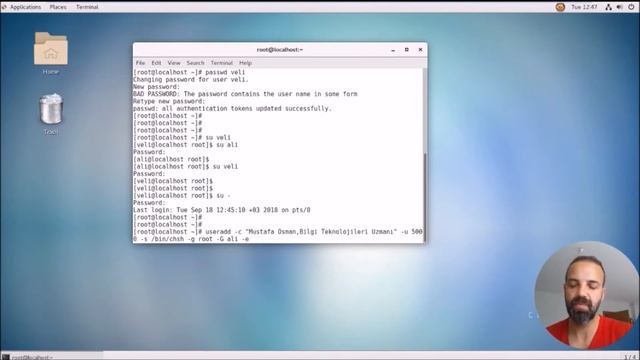
Task: Click the useradd command line text
Action: 278,235
